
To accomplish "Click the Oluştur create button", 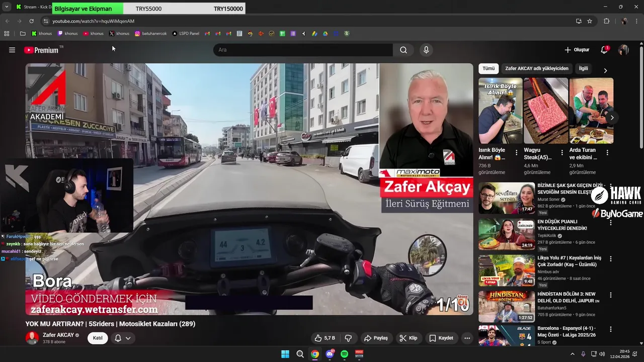I will tap(577, 50).
